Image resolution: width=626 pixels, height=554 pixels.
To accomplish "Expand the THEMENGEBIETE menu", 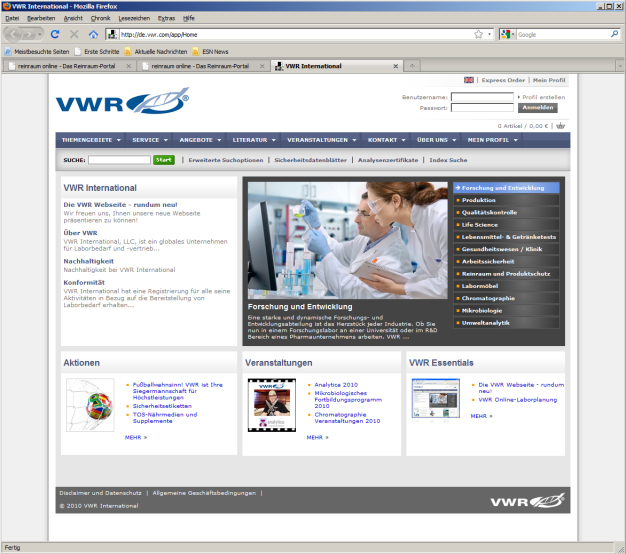I will click(91, 140).
